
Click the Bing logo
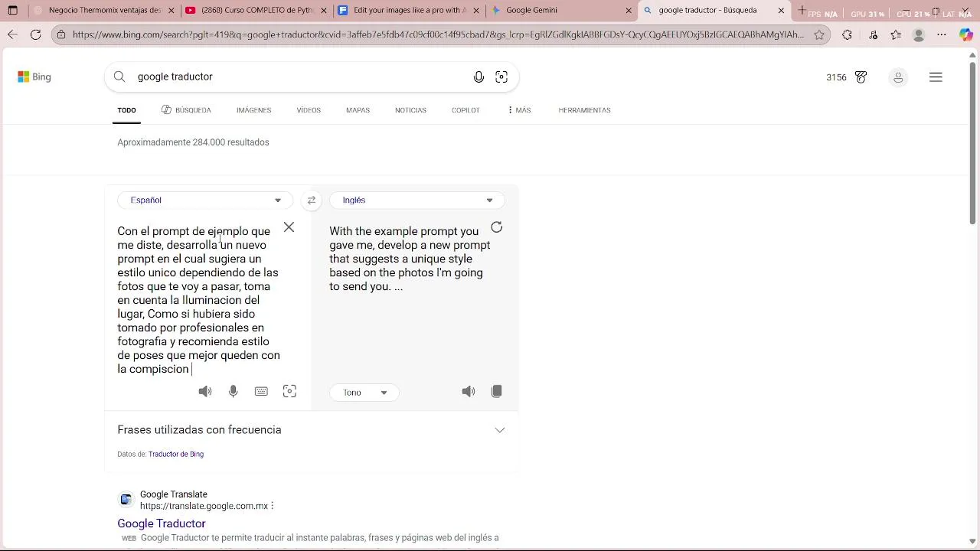[x=34, y=77]
